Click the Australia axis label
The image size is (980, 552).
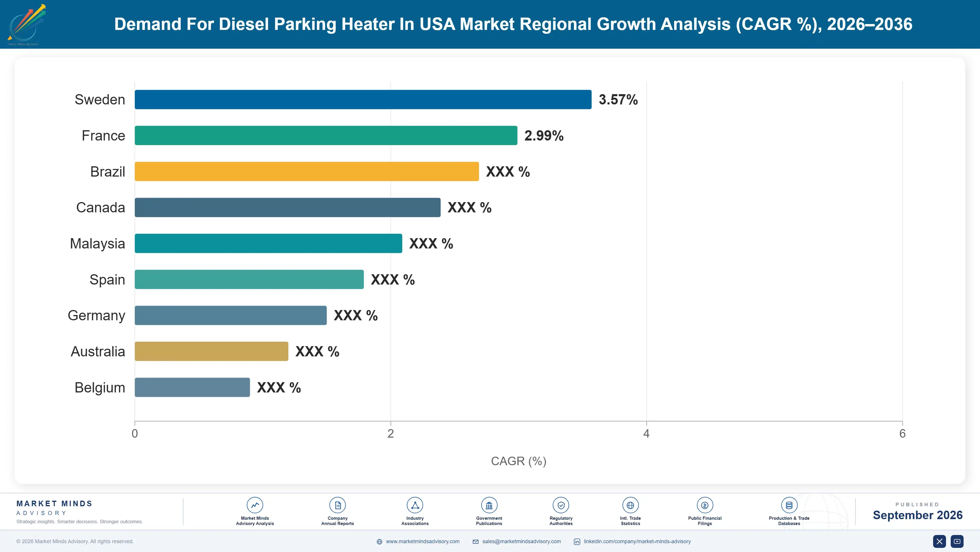coord(98,351)
